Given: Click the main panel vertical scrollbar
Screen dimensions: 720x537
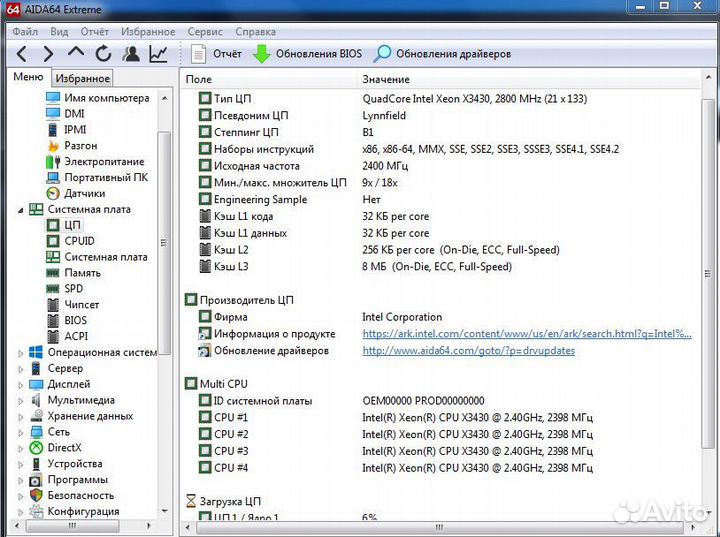Looking at the screenshot, I should pyautogui.click(x=708, y=273).
